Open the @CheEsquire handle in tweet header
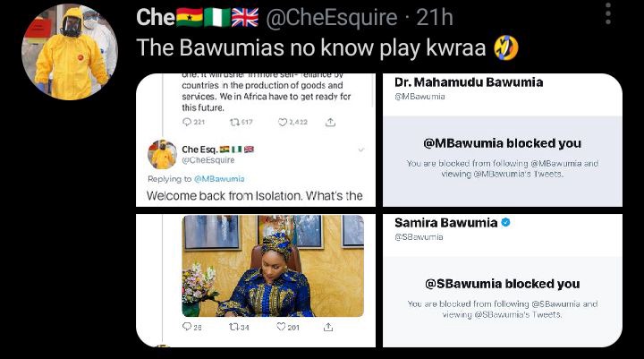 pyautogui.click(x=332, y=17)
